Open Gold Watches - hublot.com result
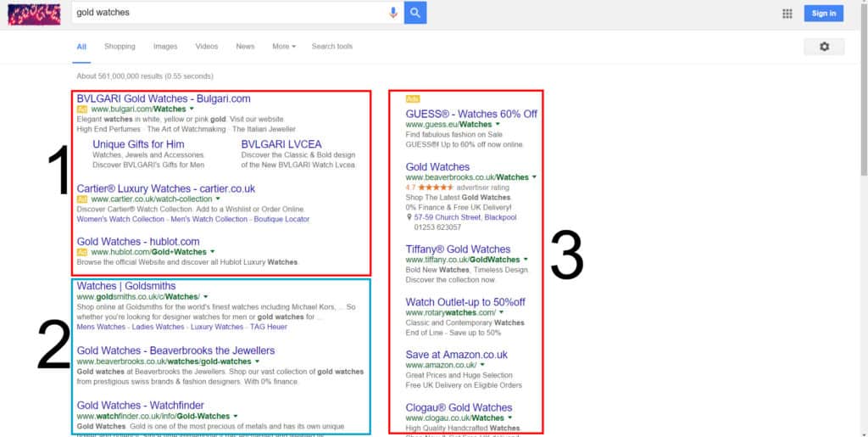 (138, 242)
